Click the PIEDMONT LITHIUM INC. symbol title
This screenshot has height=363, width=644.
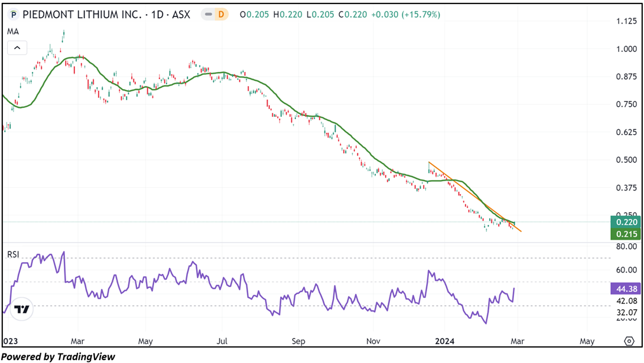click(82, 15)
